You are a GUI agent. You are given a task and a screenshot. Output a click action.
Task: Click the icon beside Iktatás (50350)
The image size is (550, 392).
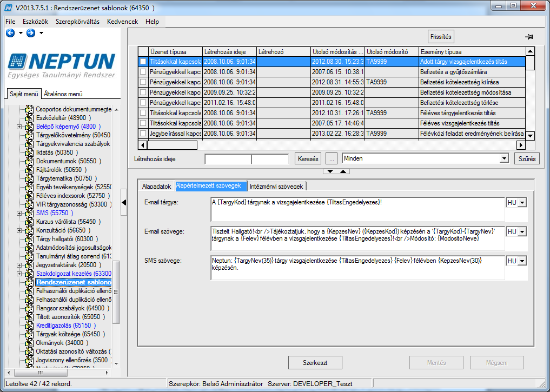click(x=30, y=152)
